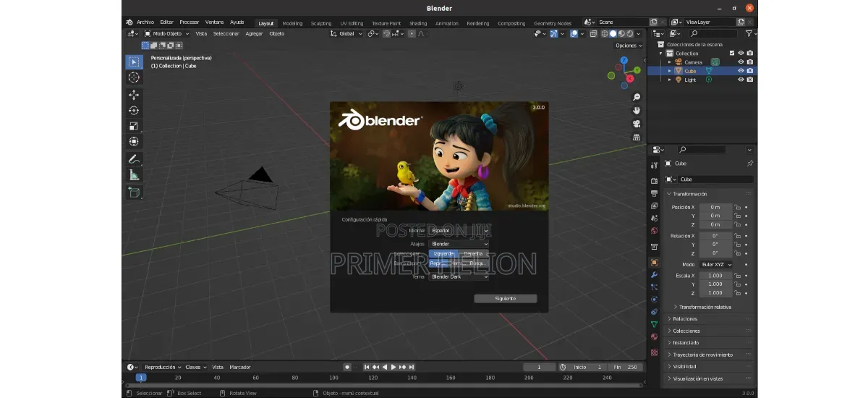Choose Derecha for select mouse button
The height and width of the screenshot is (398, 868).
tap(473, 254)
